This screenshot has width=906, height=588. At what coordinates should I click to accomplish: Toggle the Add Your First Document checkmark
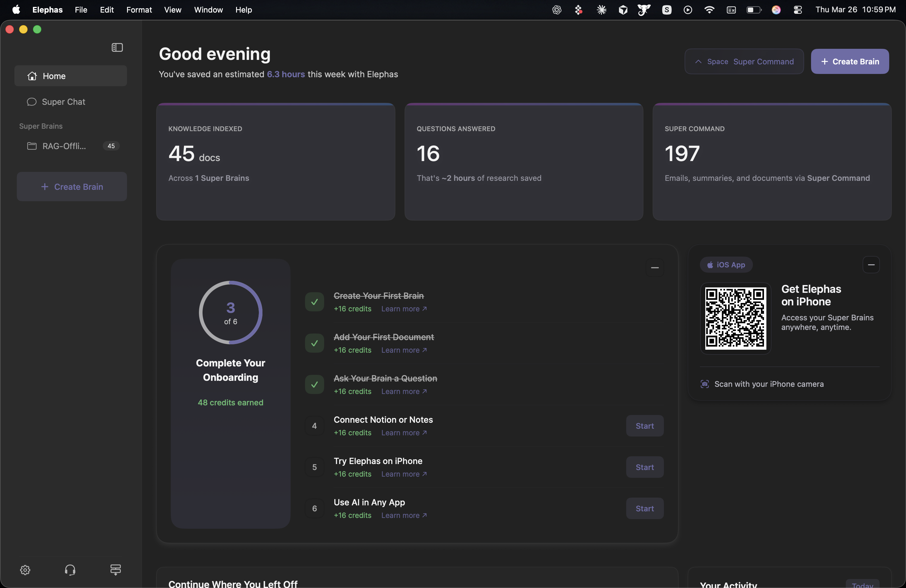[x=314, y=343]
